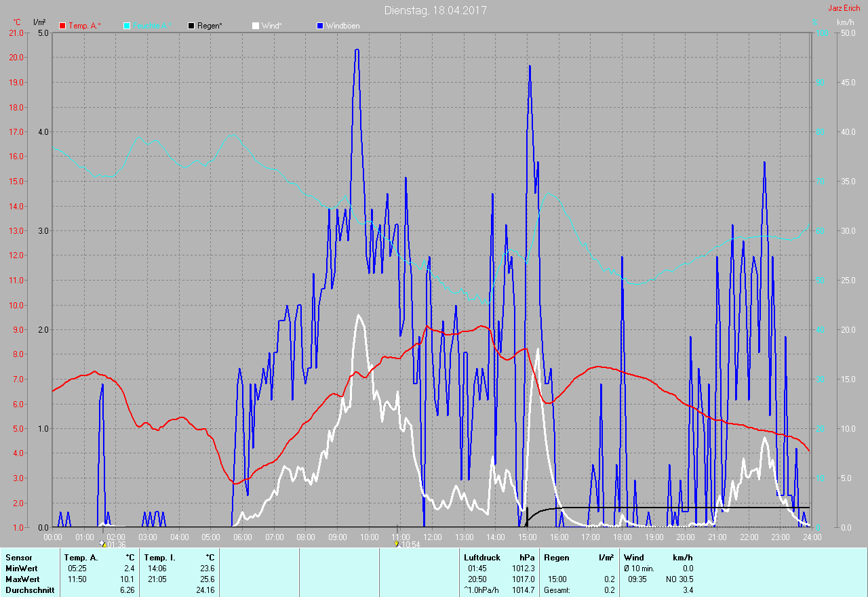
Task: Click the Temp. A. maximum value '10.1'
Action: point(127,579)
